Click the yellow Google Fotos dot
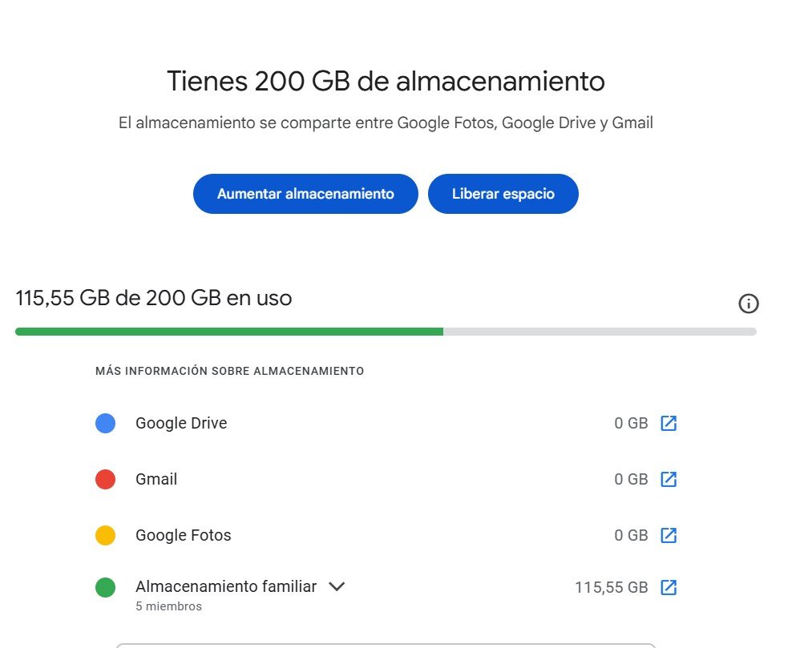Viewport: 812px width, 648px height. pyautogui.click(x=105, y=535)
